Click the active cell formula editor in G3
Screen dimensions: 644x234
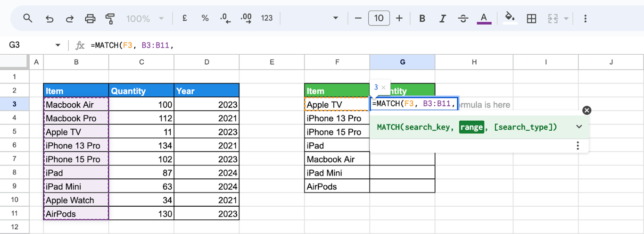[414, 104]
